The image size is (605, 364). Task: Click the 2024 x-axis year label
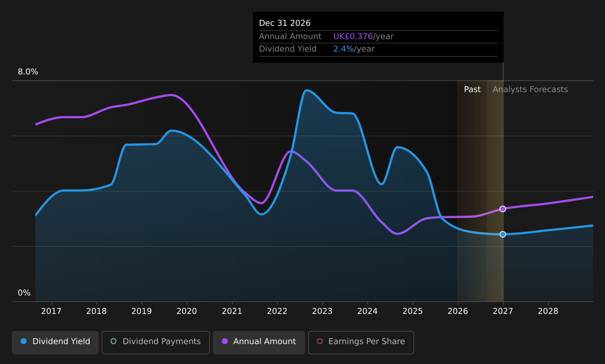pyautogui.click(x=367, y=311)
